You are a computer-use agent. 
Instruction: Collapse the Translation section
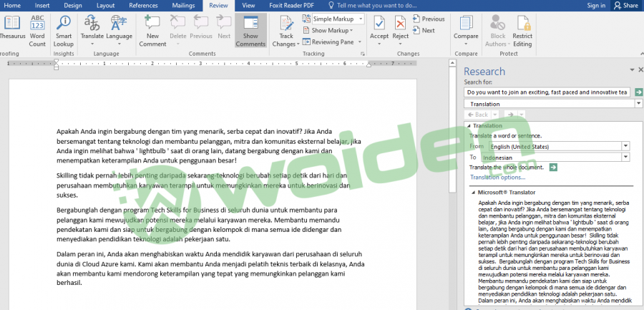coord(469,126)
